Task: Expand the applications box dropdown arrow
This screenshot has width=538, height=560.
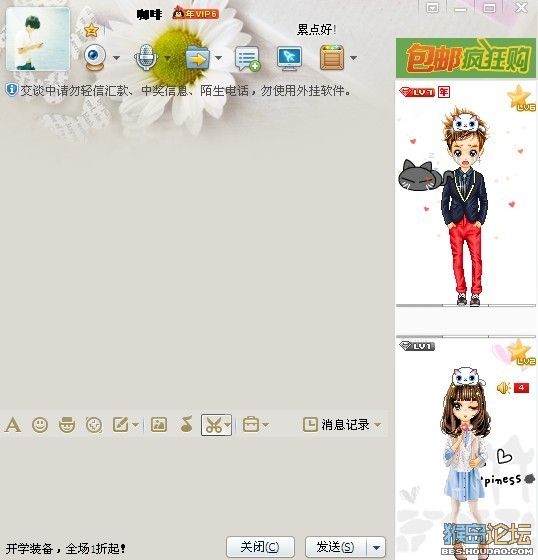Action: click(353, 58)
